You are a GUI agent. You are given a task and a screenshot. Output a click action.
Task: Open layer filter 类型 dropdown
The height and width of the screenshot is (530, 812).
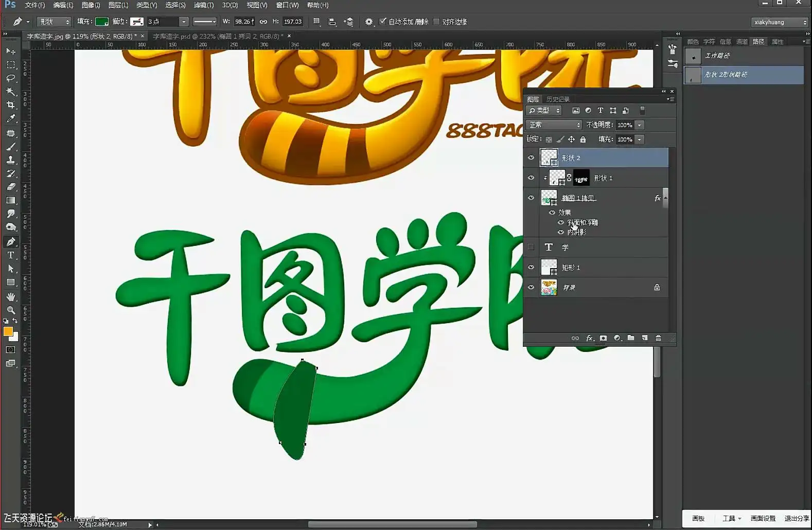(x=544, y=111)
